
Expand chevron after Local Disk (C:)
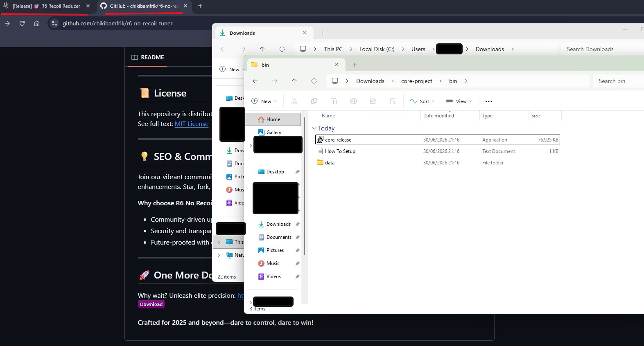[403, 49]
